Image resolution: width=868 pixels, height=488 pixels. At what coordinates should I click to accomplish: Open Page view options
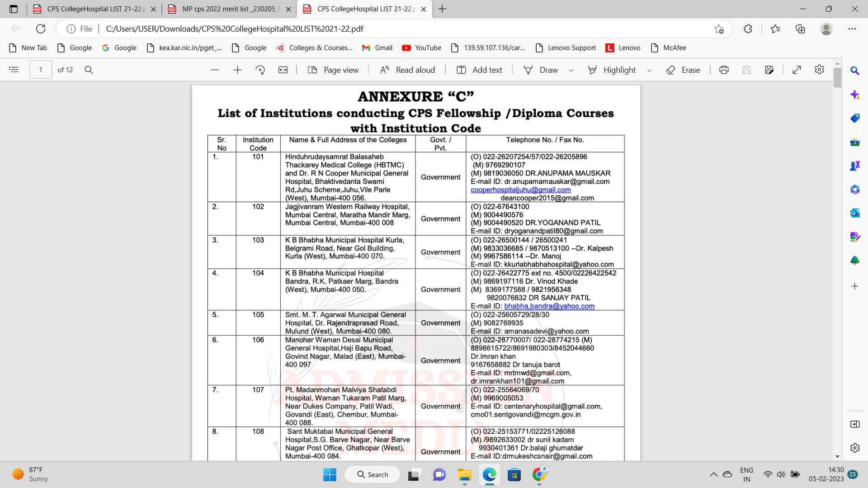tap(333, 70)
